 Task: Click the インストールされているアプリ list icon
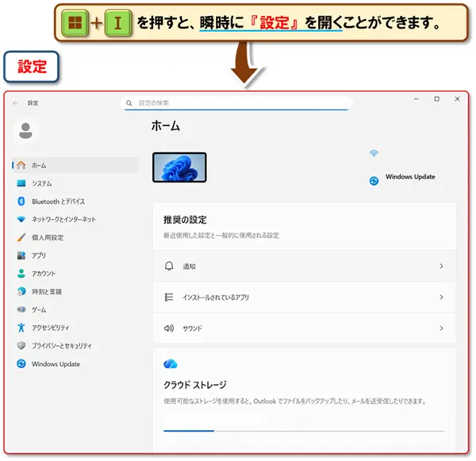pyautogui.click(x=169, y=297)
